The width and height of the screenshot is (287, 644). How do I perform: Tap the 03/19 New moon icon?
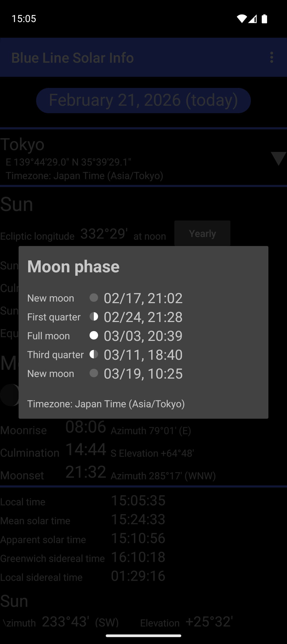pos(94,373)
